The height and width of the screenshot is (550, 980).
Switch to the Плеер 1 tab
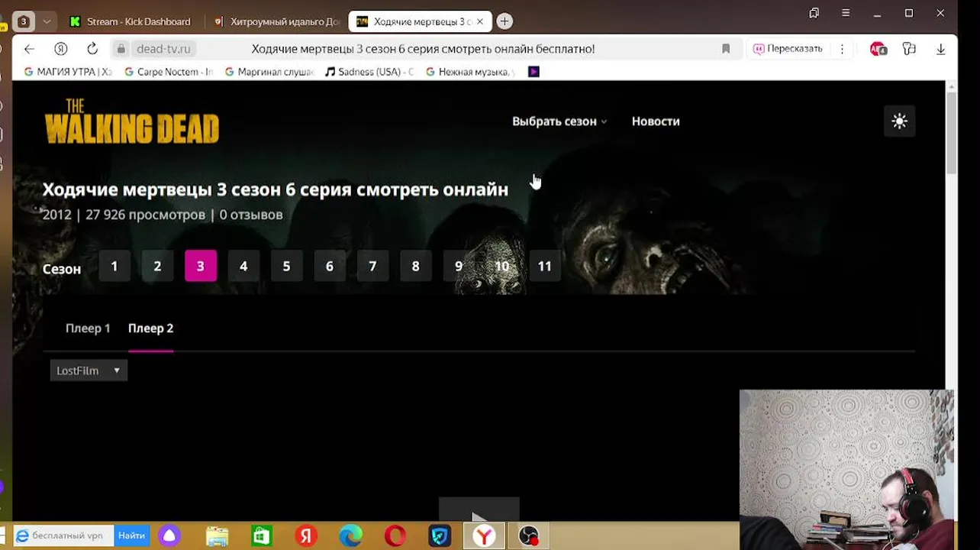pyautogui.click(x=88, y=328)
